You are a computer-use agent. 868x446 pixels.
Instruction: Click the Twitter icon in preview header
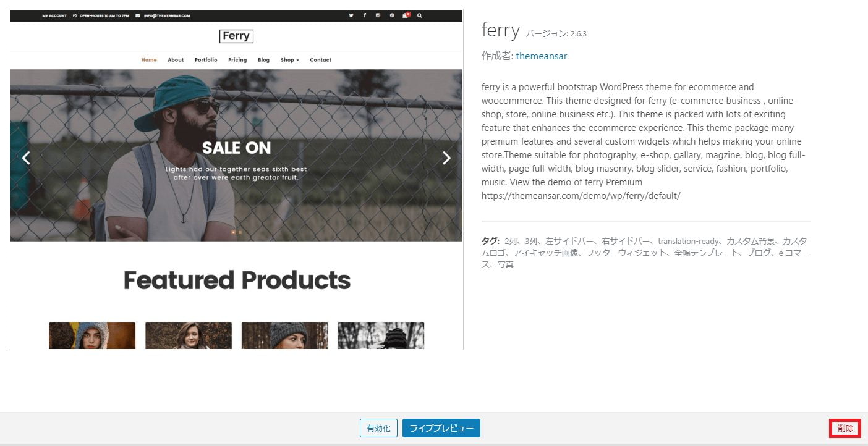tap(351, 15)
